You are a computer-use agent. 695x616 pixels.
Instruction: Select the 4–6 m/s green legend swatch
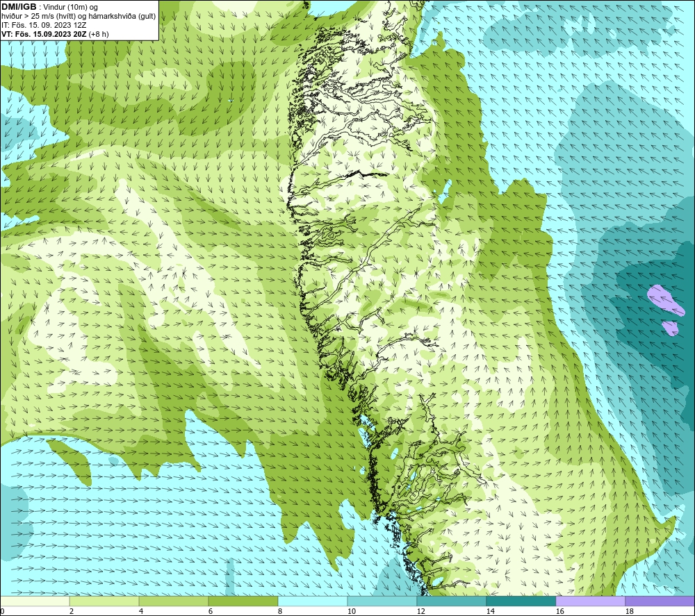point(174,601)
